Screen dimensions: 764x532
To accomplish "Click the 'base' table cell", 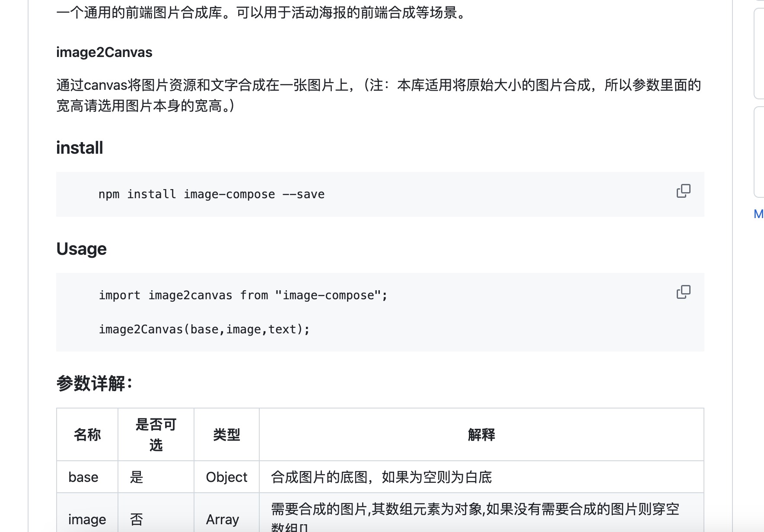I will click(x=87, y=477).
